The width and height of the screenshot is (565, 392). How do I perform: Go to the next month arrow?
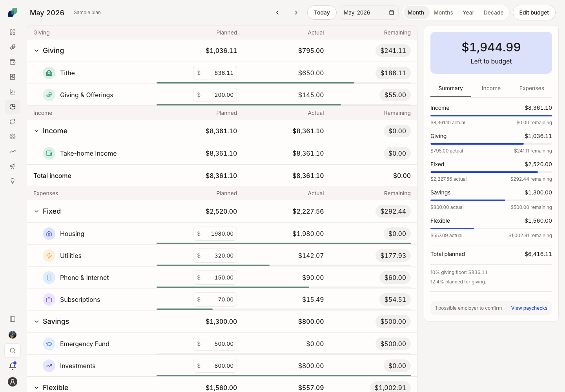[x=296, y=13]
